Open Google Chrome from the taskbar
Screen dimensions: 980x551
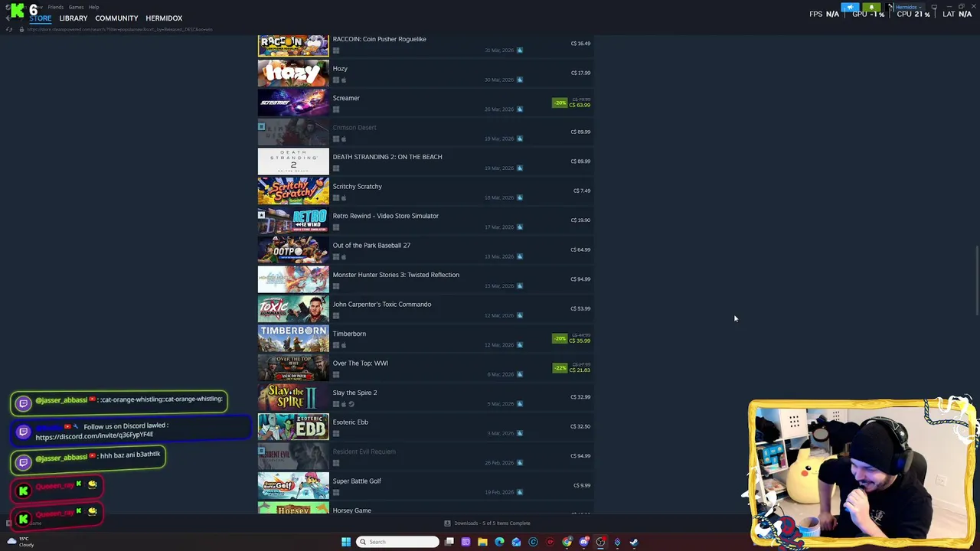(x=567, y=542)
